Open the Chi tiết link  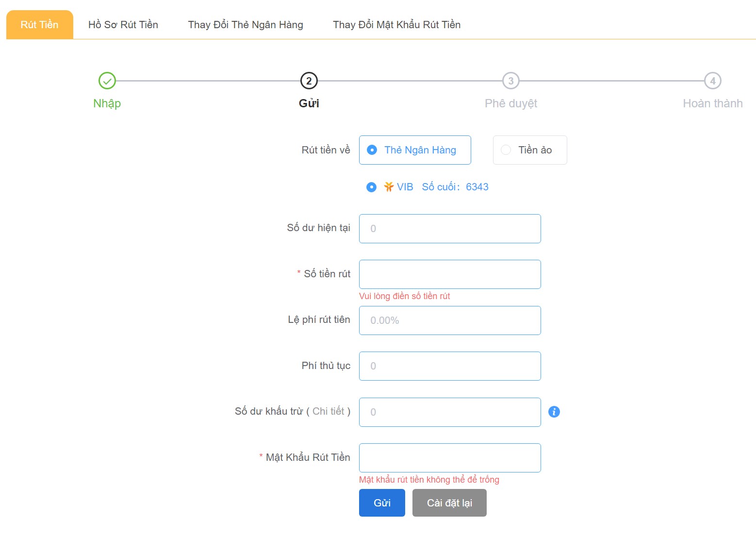[x=329, y=411]
